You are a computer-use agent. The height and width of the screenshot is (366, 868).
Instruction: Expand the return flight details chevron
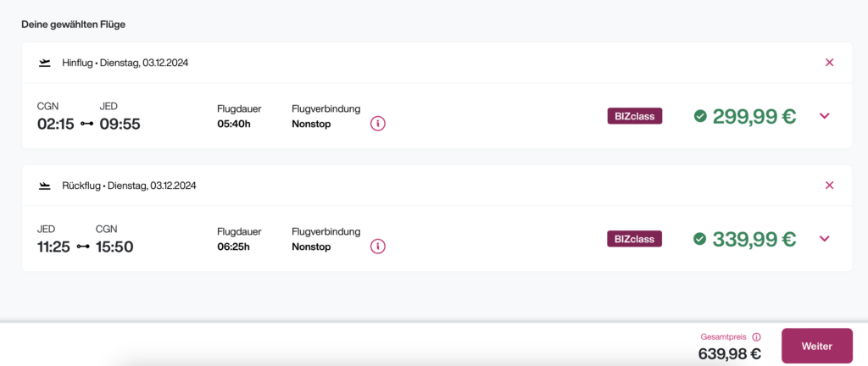pyautogui.click(x=824, y=239)
